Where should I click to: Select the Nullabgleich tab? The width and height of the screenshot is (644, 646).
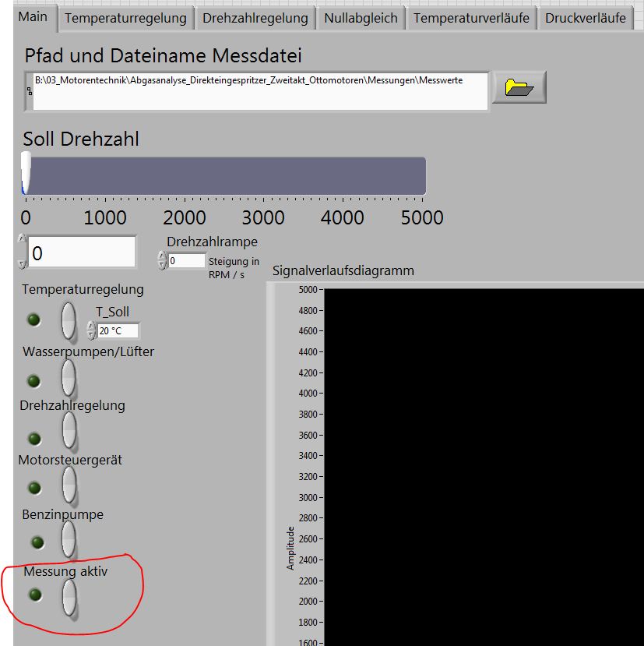click(x=361, y=18)
